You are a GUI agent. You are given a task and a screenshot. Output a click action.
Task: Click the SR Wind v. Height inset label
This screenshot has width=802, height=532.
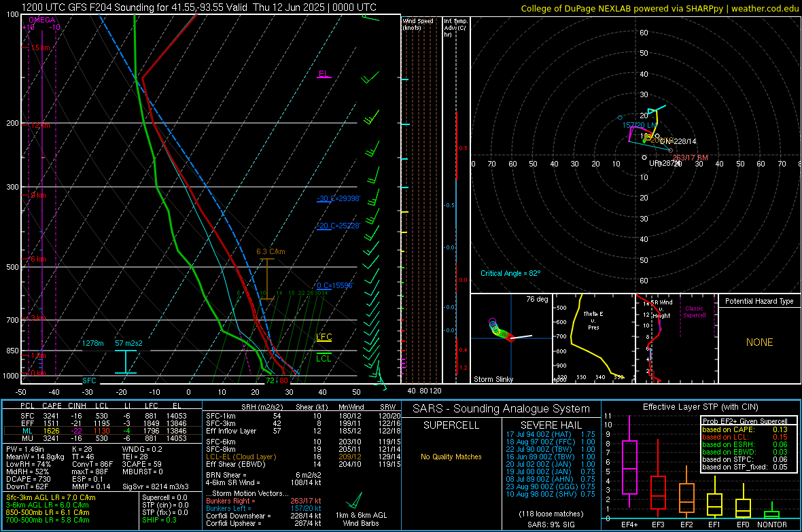click(661, 309)
